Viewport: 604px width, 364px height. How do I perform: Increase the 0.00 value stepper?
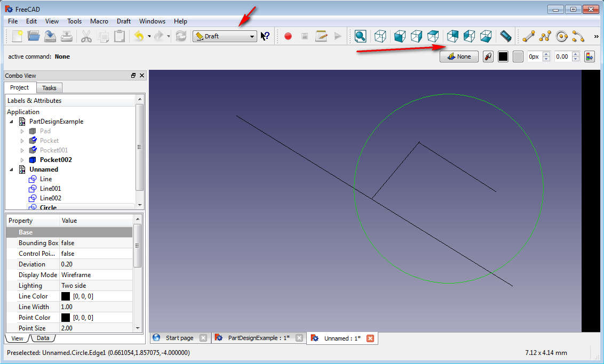pos(576,54)
